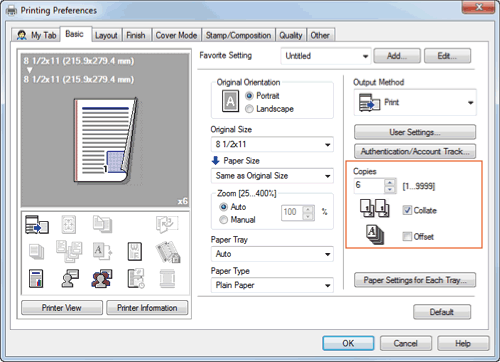Open the Paper Tray dropdown

coord(272,254)
